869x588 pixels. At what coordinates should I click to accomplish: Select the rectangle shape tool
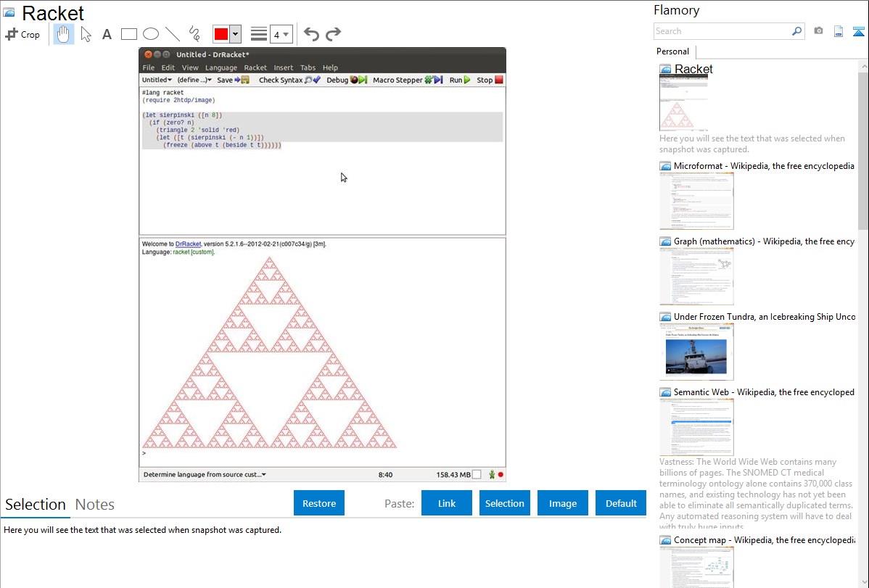129,34
